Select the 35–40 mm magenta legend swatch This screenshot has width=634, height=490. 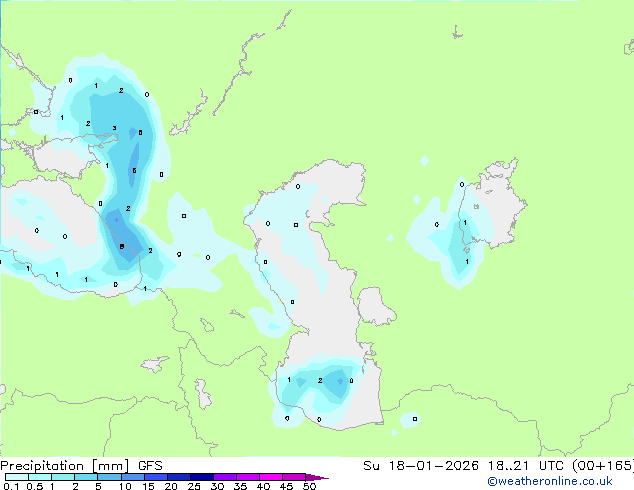(x=247, y=477)
